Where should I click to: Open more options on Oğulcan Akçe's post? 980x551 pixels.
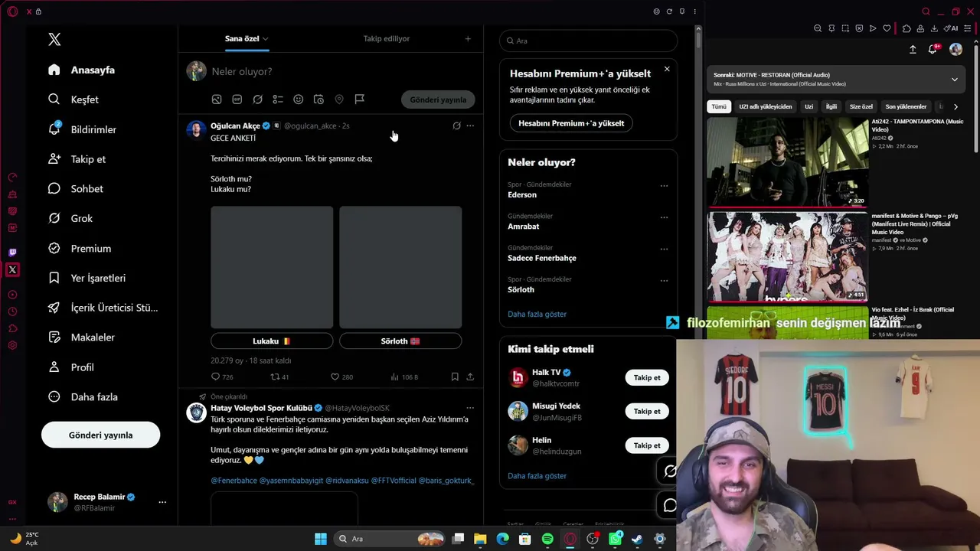pos(470,126)
